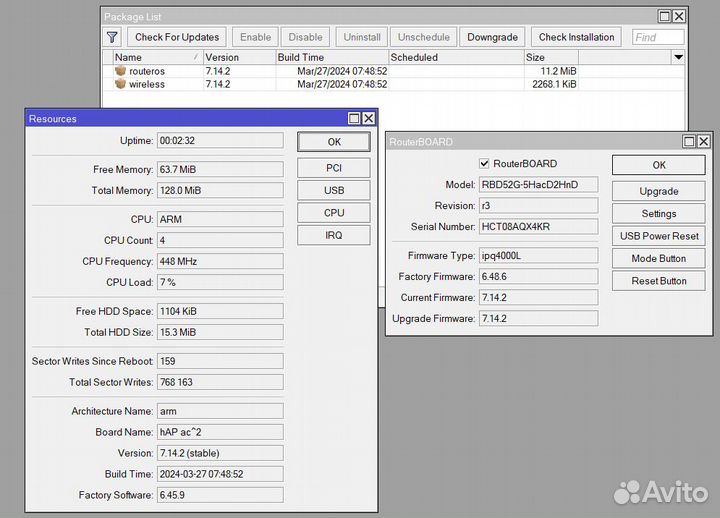Click the Firmware Type field ipq4000L
This screenshot has width=720, height=518.
click(x=539, y=255)
